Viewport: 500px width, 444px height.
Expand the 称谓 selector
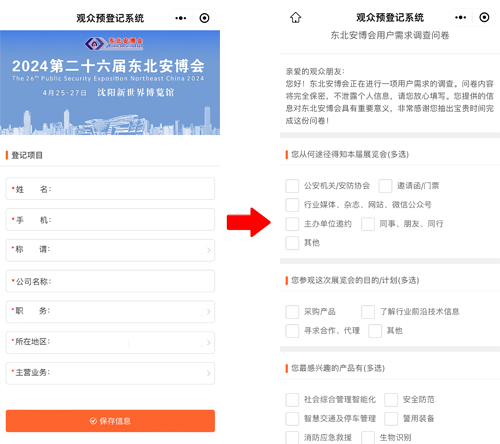click(x=110, y=250)
